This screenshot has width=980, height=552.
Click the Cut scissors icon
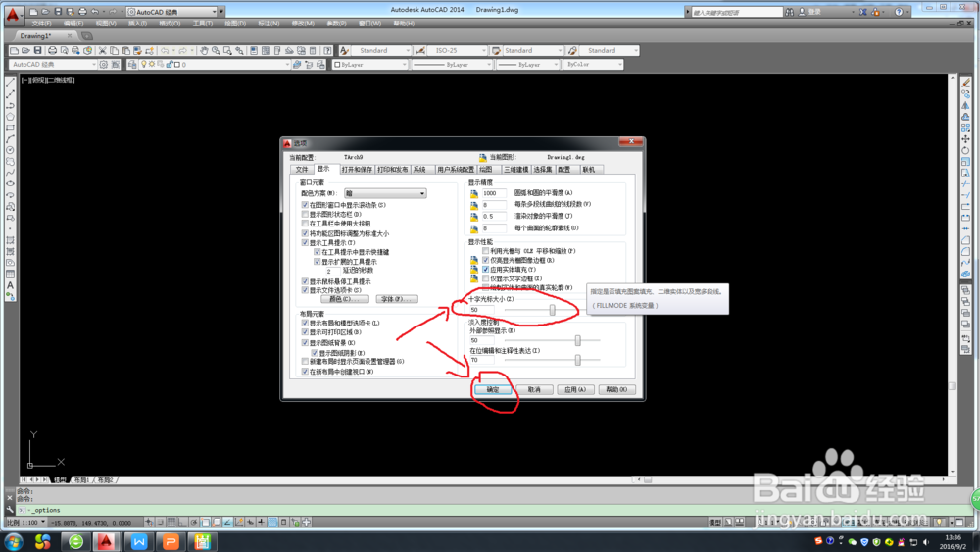[103, 51]
